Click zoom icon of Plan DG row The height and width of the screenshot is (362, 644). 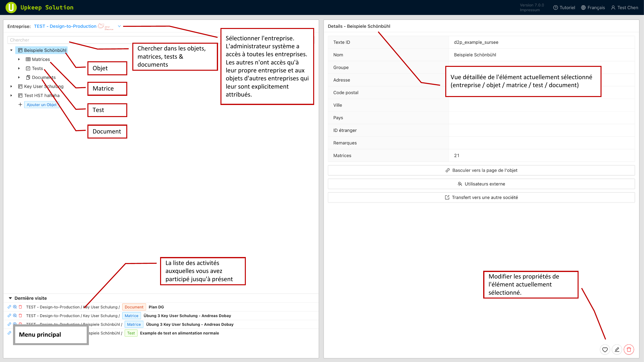click(x=15, y=307)
